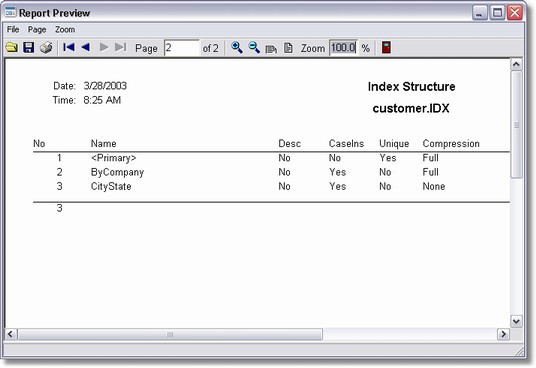
Task: Open report file with the folder icon
Action: (x=12, y=47)
